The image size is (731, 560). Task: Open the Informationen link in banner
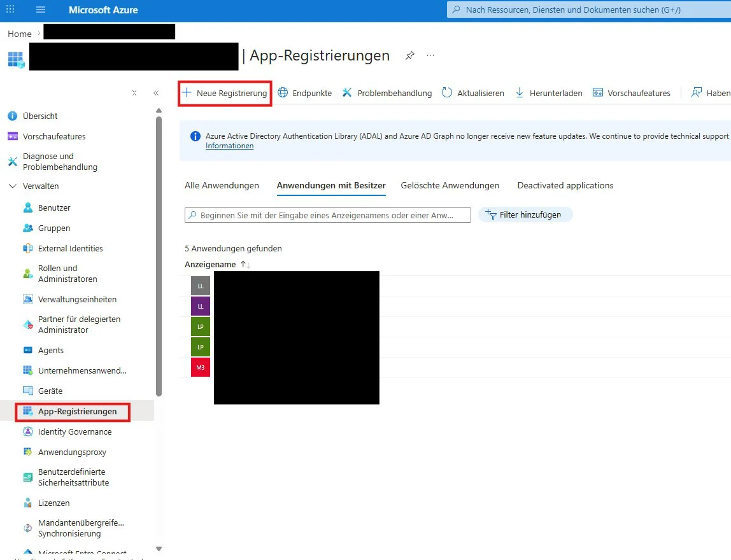pos(229,146)
